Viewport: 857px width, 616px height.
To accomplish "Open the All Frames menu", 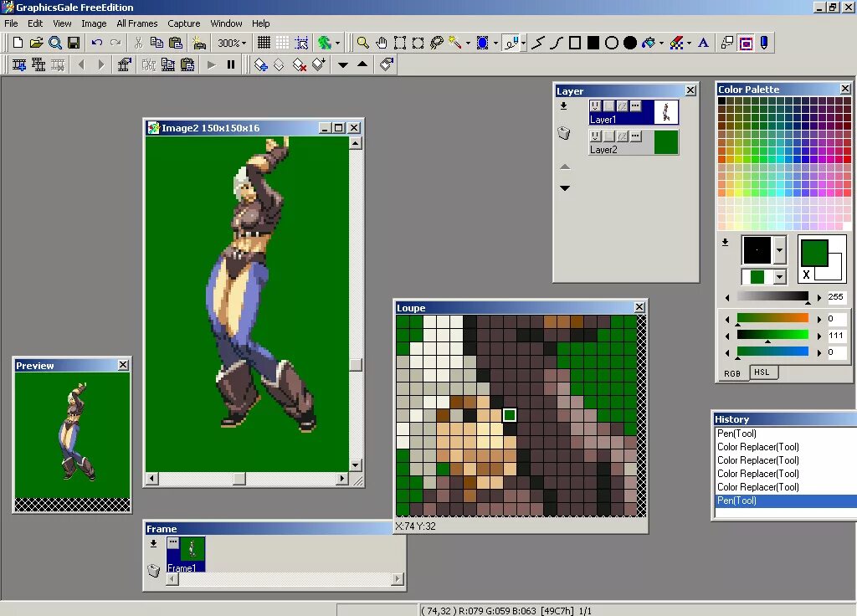I will pyautogui.click(x=137, y=23).
